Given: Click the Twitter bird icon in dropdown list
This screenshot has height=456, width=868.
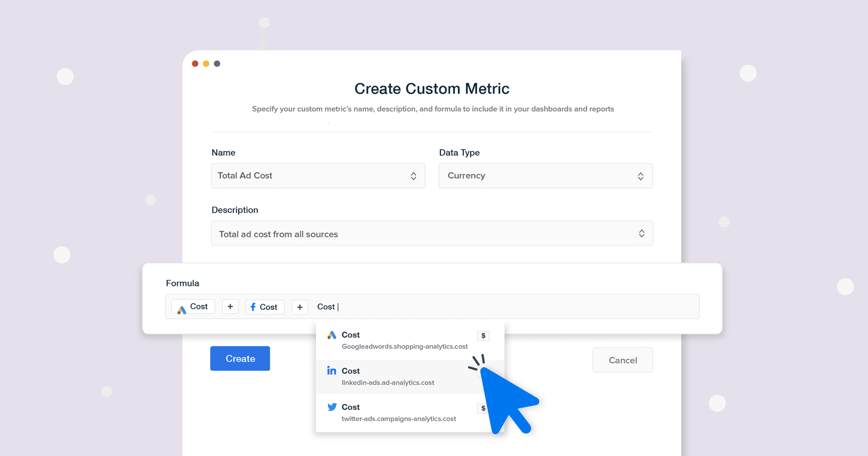Looking at the screenshot, I should (332, 407).
